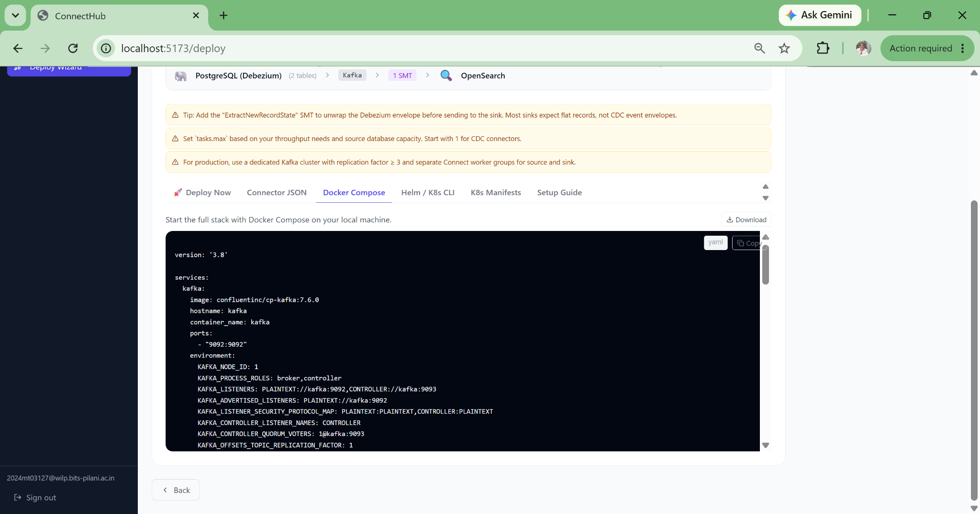Click the KAFKA_PROCESS_ROLES line
Screen dimensions: 980x514
pyautogui.click(x=269, y=378)
